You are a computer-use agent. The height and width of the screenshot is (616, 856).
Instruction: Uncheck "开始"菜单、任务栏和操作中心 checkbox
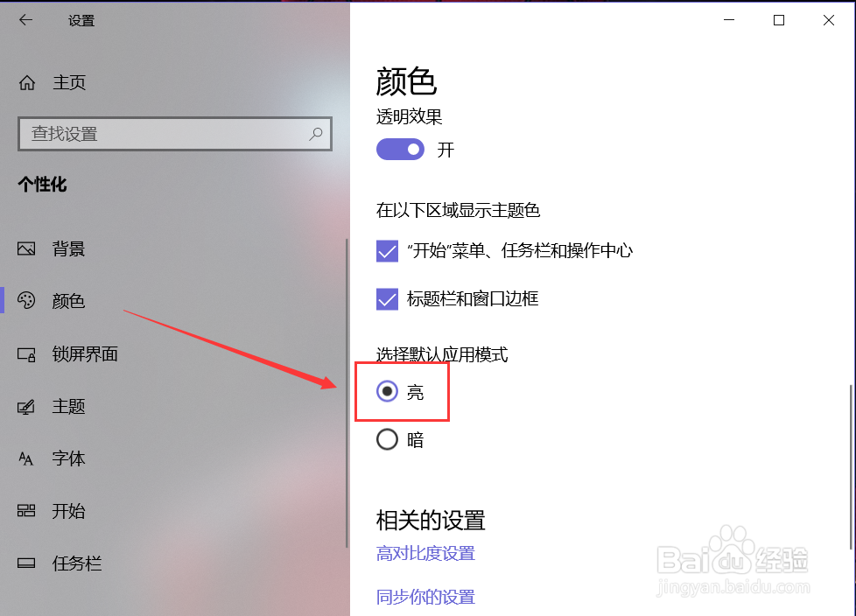pyautogui.click(x=387, y=251)
